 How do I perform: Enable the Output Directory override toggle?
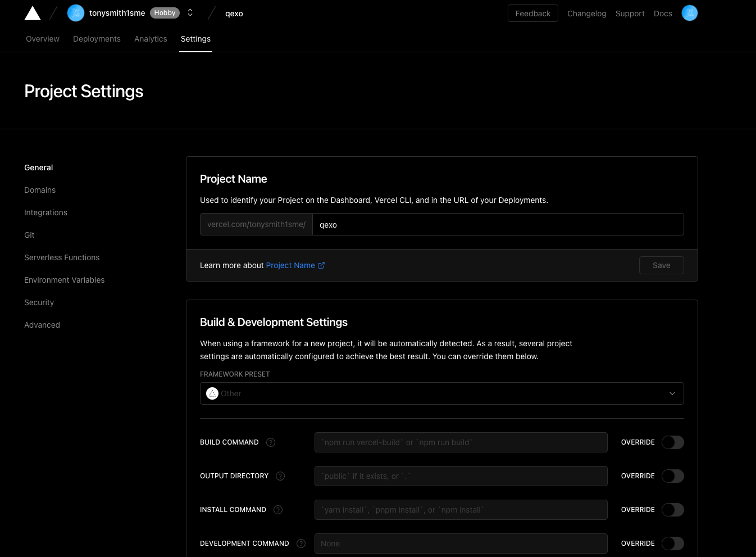[672, 476]
